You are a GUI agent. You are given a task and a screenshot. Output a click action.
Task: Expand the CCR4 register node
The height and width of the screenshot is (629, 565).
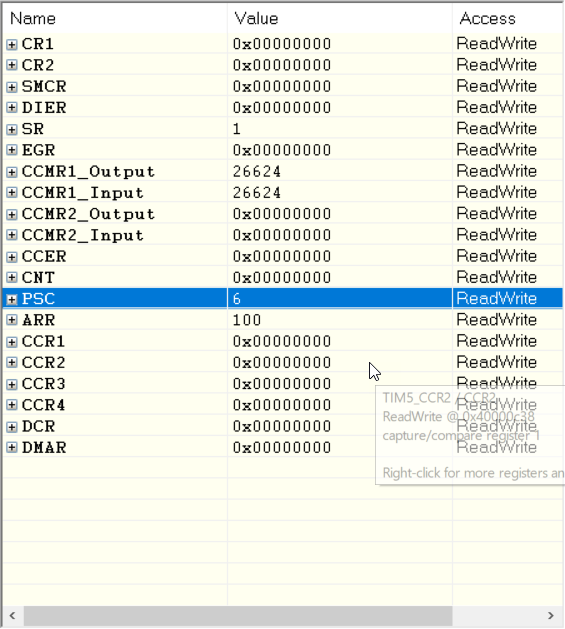(x=12, y=406)
